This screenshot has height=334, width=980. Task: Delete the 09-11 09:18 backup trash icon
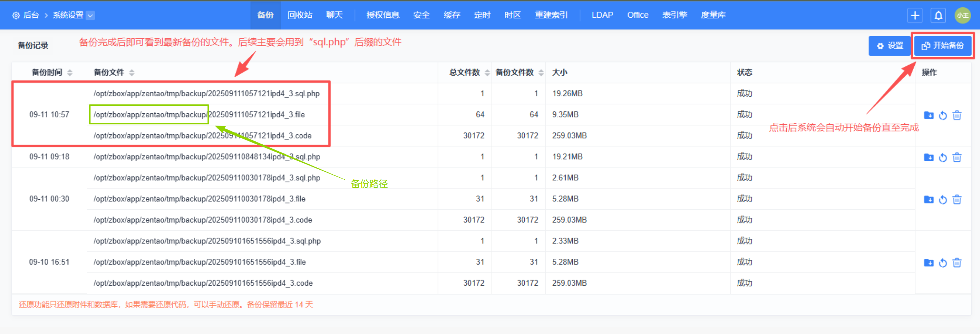click(x=957, y=157)
